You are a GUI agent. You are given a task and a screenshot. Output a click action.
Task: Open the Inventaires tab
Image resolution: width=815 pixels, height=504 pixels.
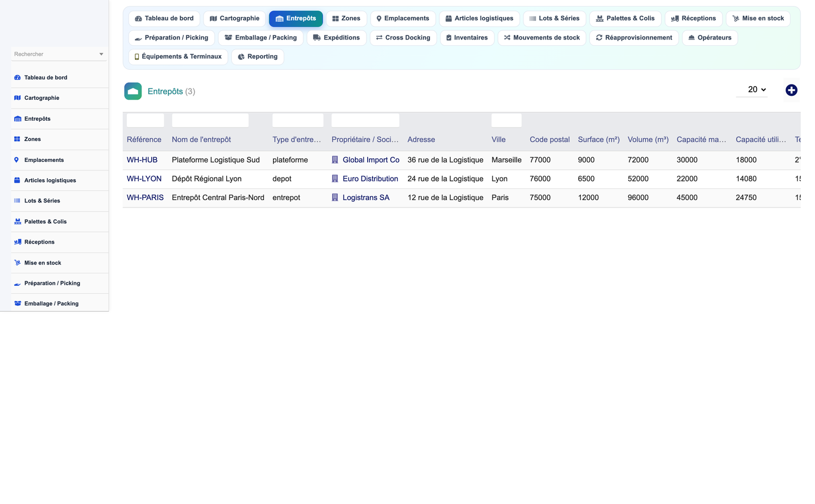tap(467, 38)
